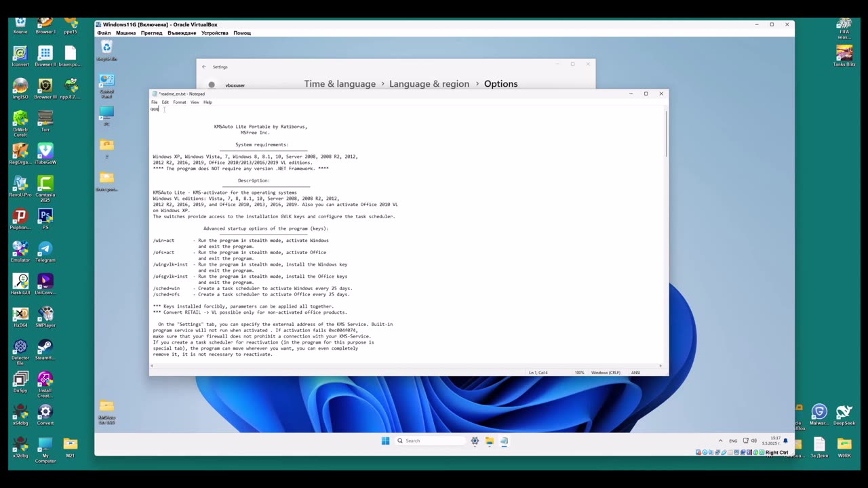Viewport: 868px width, 488px height.
Task: Click 'System requirements:' heading in Notepad
Action: coord(262,144)
